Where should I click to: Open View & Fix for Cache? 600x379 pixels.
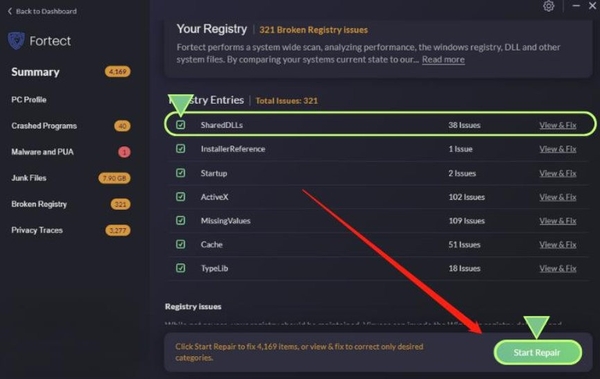(558, 245)
